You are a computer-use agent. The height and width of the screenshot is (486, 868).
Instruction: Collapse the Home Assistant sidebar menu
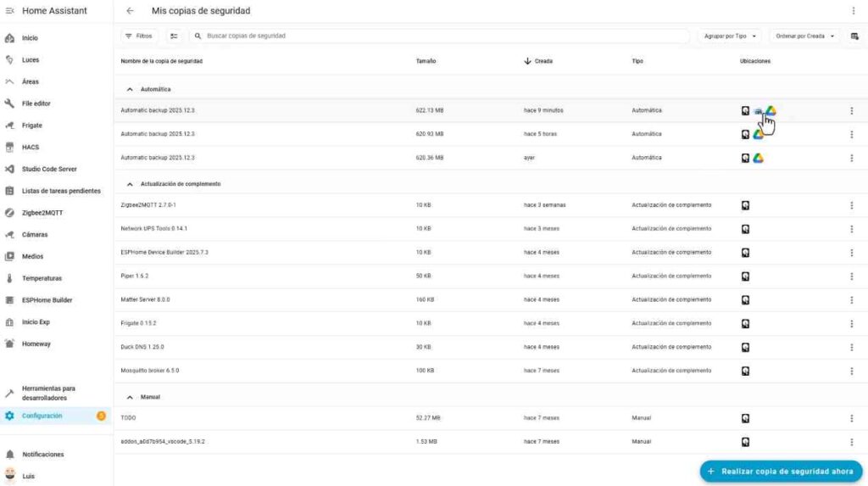pyautogui.click(x=9, y=11)
